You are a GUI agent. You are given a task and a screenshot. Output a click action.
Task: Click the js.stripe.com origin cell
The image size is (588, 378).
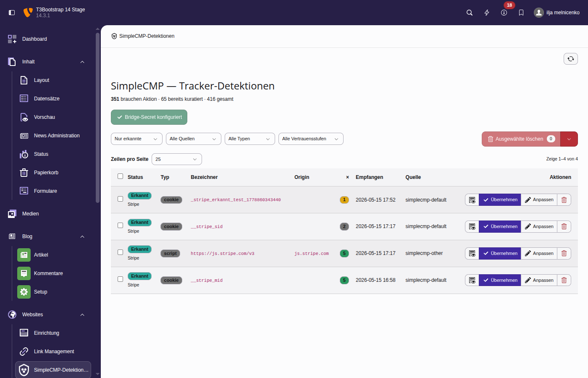(312, 254)
